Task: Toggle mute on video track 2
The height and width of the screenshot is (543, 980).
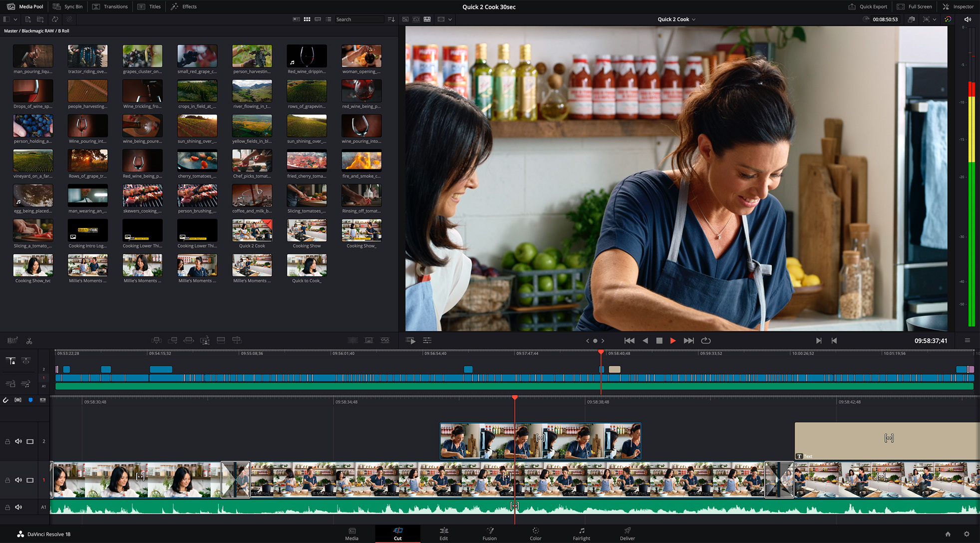Action: tap(18, 441)
